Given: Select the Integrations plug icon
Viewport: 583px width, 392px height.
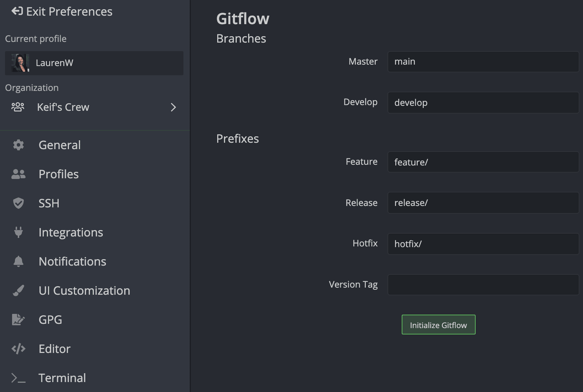Looking at the screenshot, I should tap(18, 232).
